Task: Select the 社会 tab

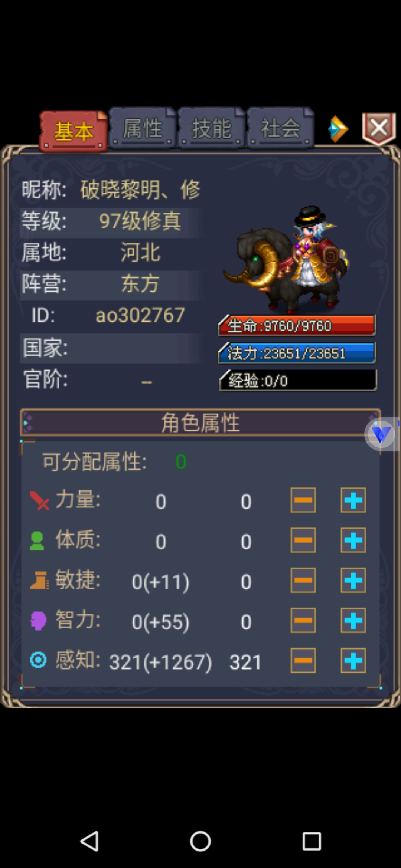Action: pyautogui.click(x=281, y=128)
